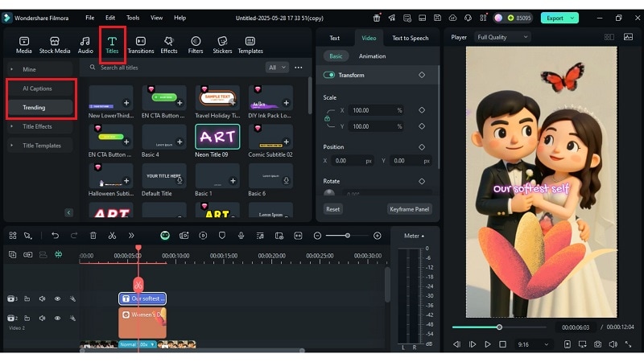644x362 pixels.
Task: Click the player progress slider handle
Action: point(499,327)
